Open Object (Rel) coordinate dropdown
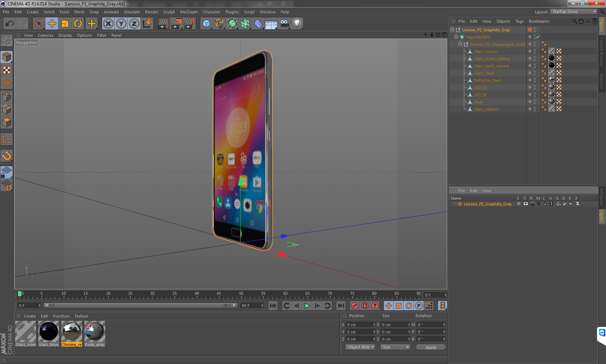The width and height of the screenshot is (606, 364). pos(360,347)
